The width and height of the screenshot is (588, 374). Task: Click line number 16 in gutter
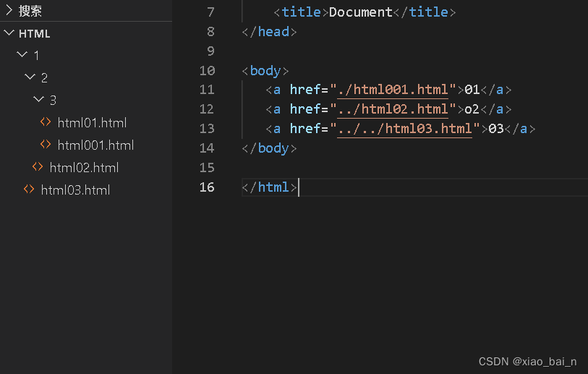208,187
